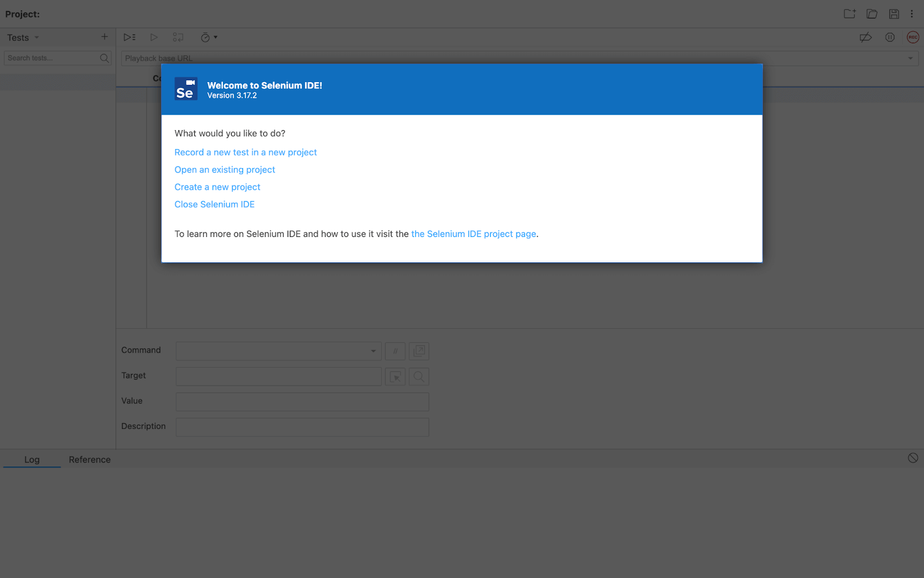Click Open an existing project link
924x578 pixels.
[x=225, y=170]
